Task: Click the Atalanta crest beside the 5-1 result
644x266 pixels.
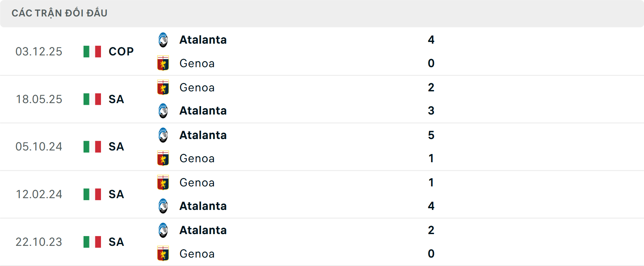Action: click(x=163, y=135)
